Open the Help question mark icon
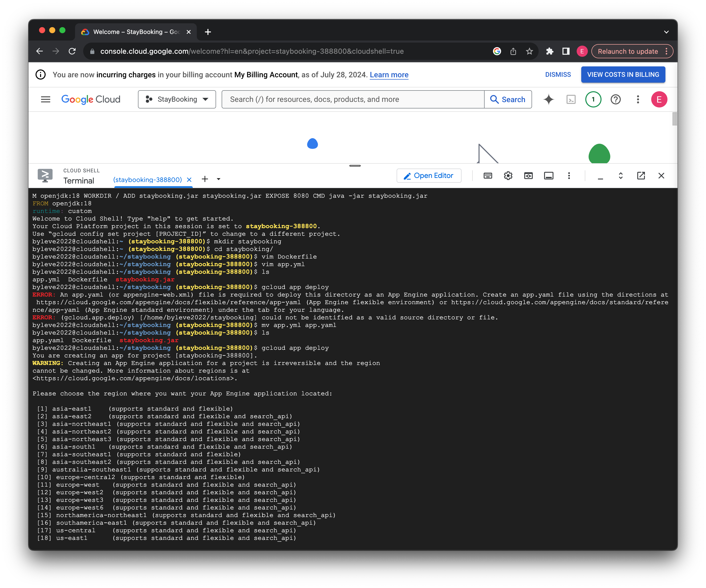Image resolution: width=706 pixels, height=588 pixels. (615, 99)
